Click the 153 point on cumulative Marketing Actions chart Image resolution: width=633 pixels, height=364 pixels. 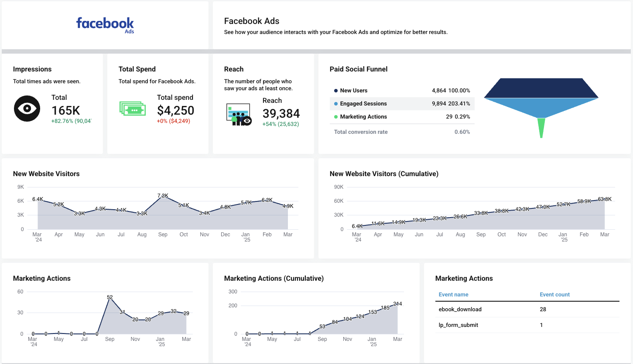(x=373, y=312)
